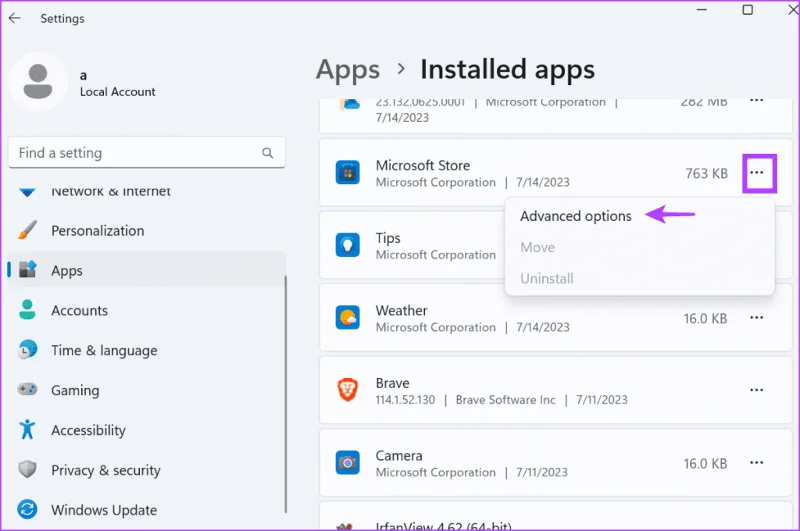
Task: Click the Camera app name
Action: [399, 455]
